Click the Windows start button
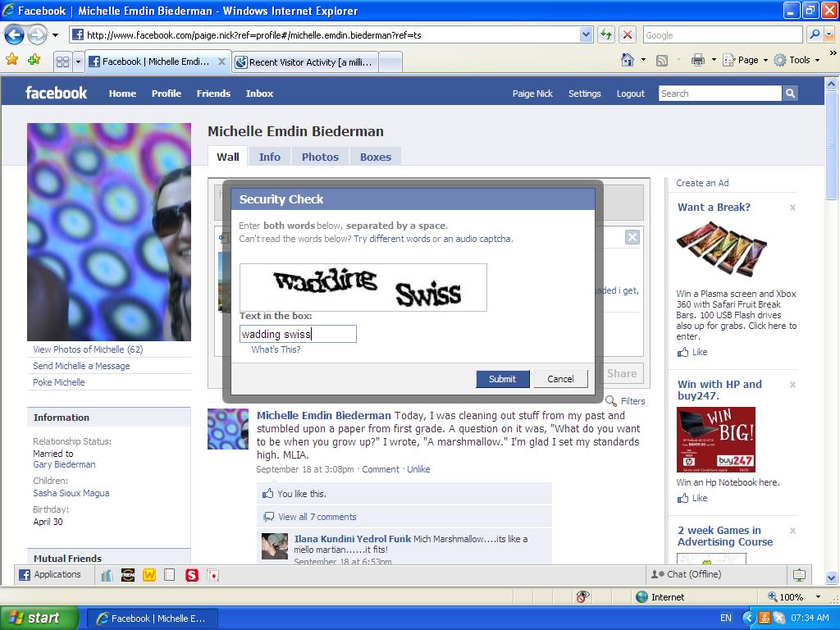The height and width of the screenshot is (630, 840). click(x=39, y=618)
